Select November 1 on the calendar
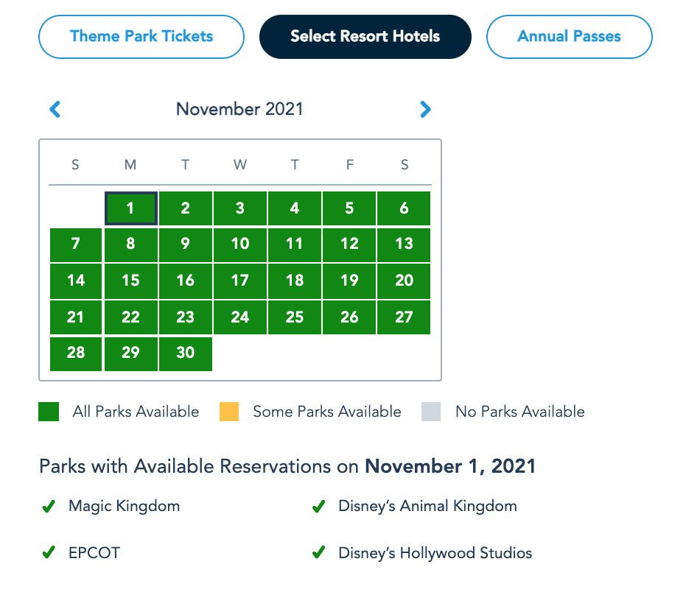This screenshot has width=700, height=595. (130, 208)
